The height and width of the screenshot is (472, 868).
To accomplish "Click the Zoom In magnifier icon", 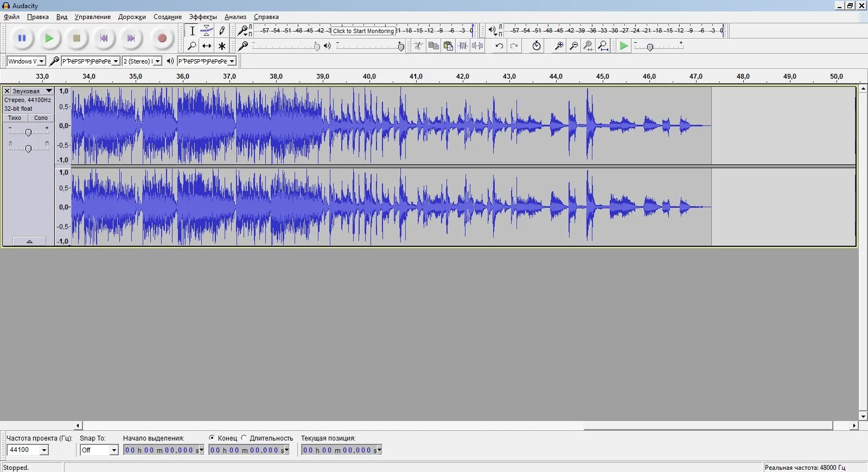I will pyautogui.click(x=558, y=46).
